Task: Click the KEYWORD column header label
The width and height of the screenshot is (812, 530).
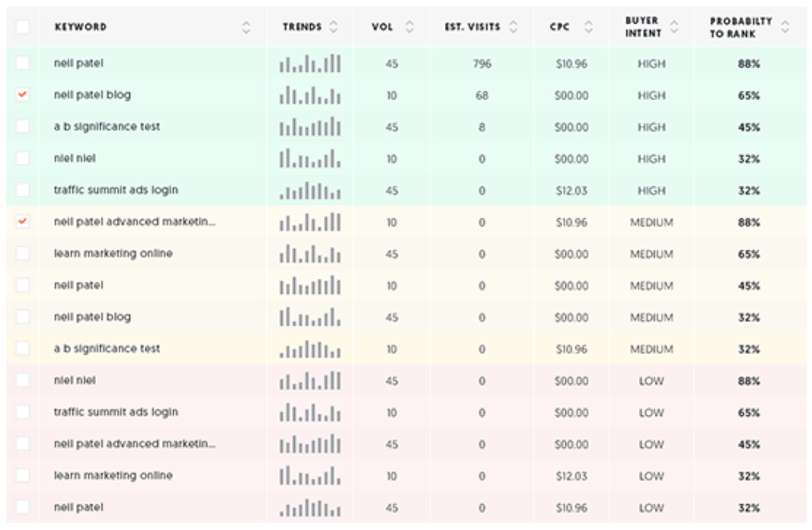Action: click(x=81, y=27)
